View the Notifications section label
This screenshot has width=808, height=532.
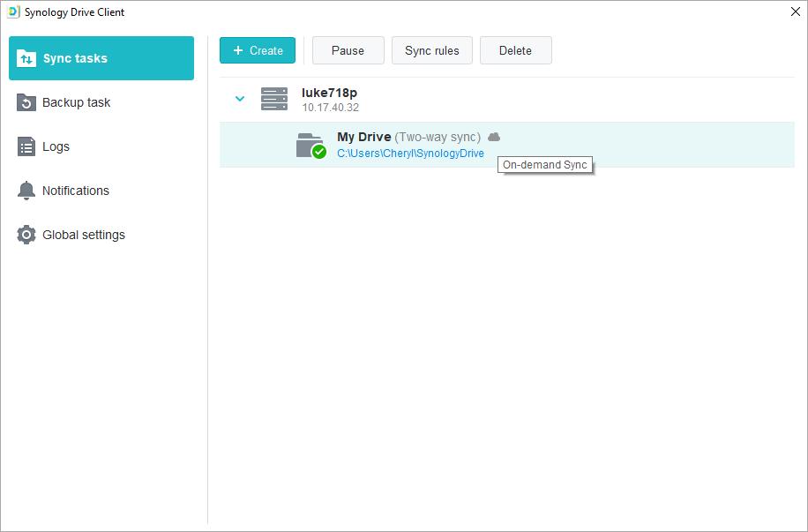76,191
